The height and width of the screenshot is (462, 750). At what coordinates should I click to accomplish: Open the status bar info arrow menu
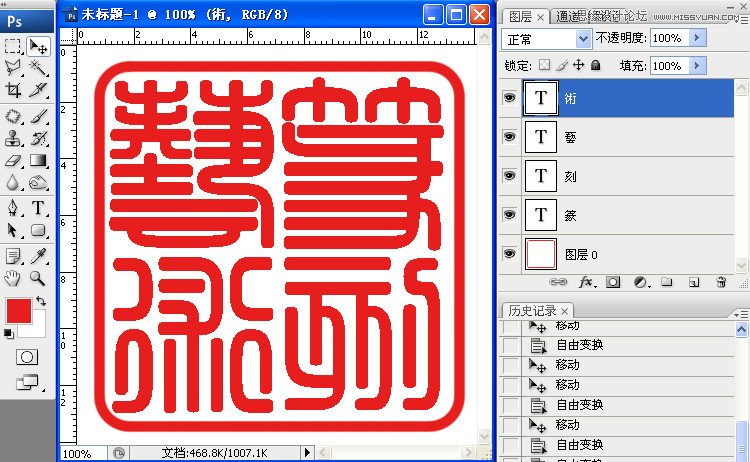click(x=307, y=452)
